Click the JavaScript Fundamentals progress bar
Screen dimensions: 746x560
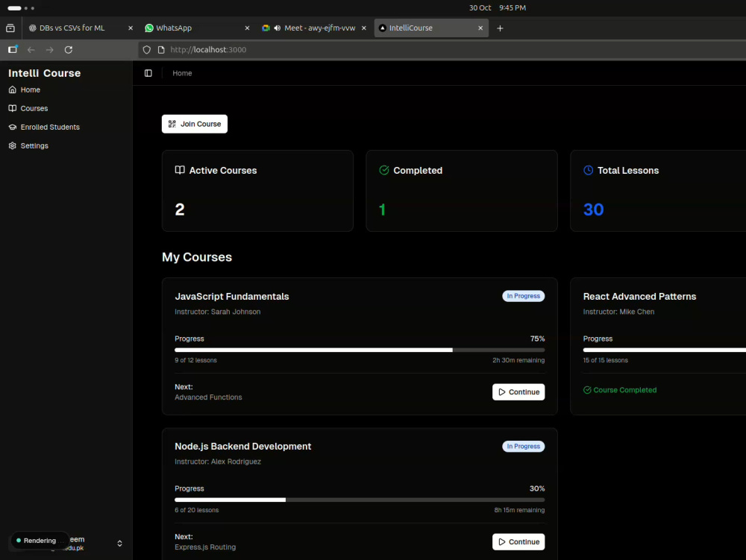[360, 350]
